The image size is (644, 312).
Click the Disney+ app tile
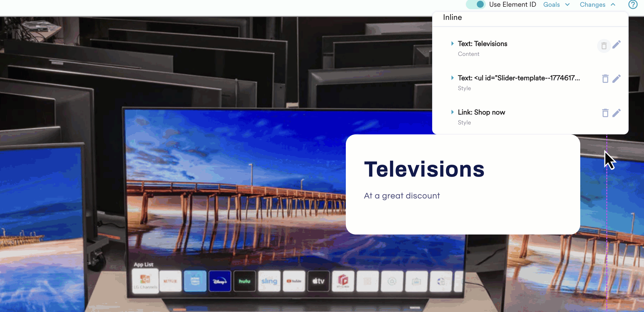point(220,281)
